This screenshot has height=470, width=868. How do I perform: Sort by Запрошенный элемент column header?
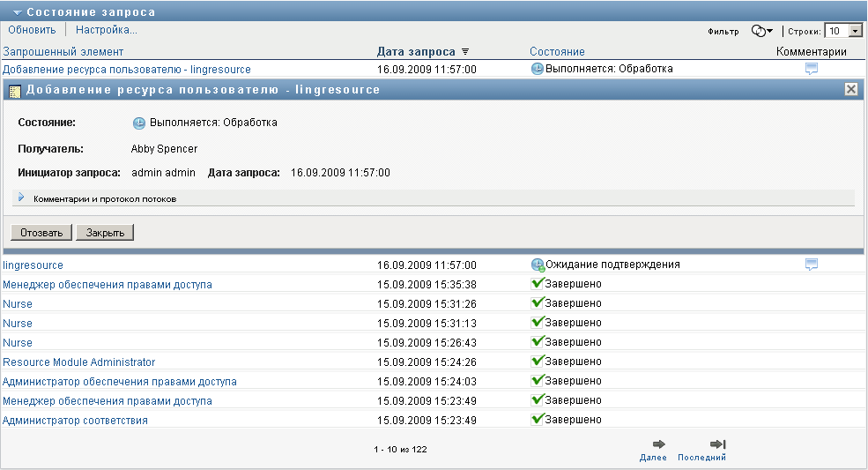[x=63, y=51]
